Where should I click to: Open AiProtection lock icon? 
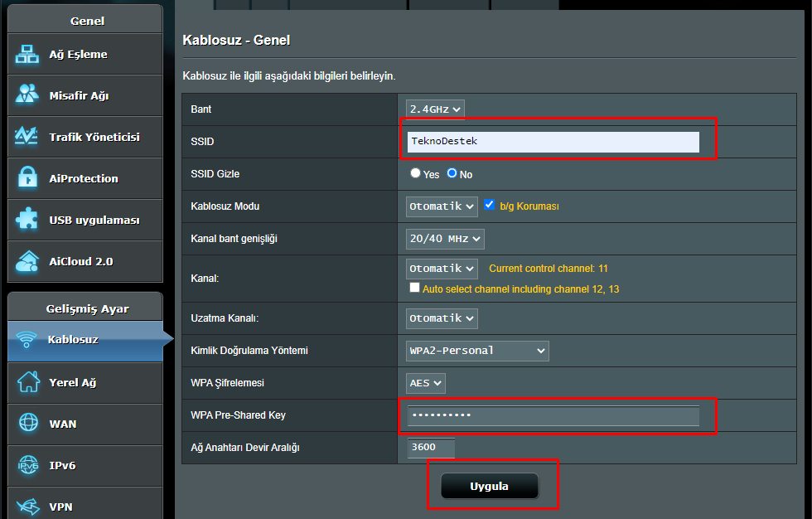27,178
